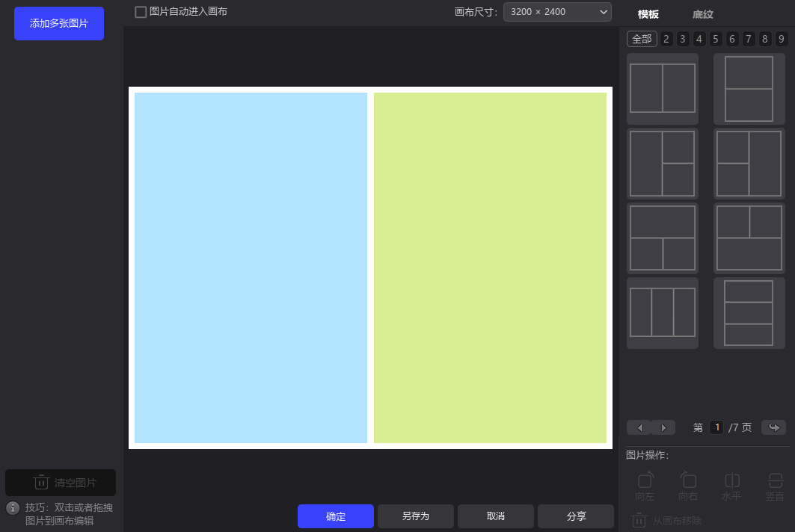Click the 另存为 button

pyautogui.click(x=416, y=516)
